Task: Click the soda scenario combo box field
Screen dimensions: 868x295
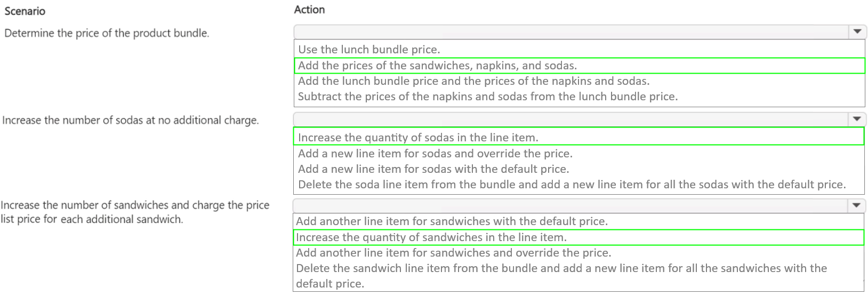Action: tap(570, 119)
